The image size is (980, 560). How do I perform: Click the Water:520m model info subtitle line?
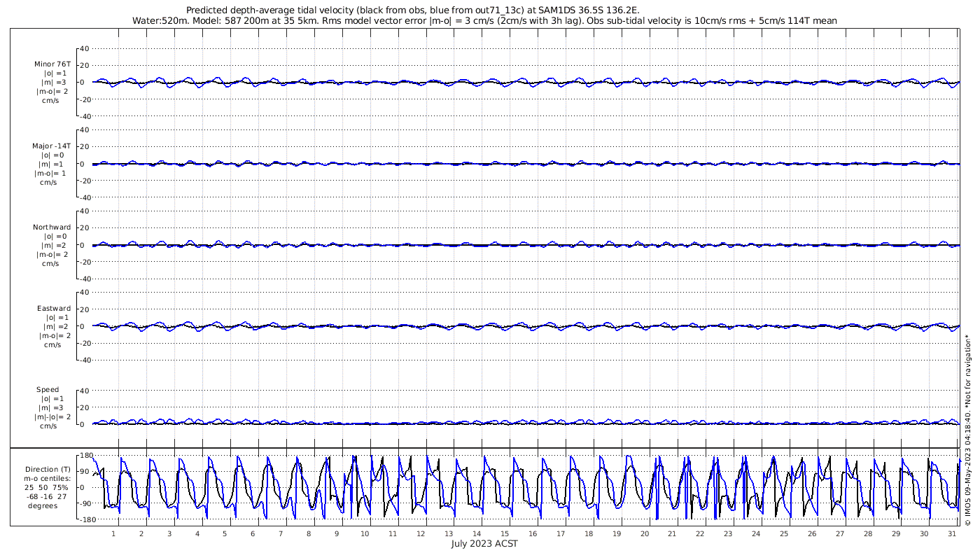click(484, 21)
